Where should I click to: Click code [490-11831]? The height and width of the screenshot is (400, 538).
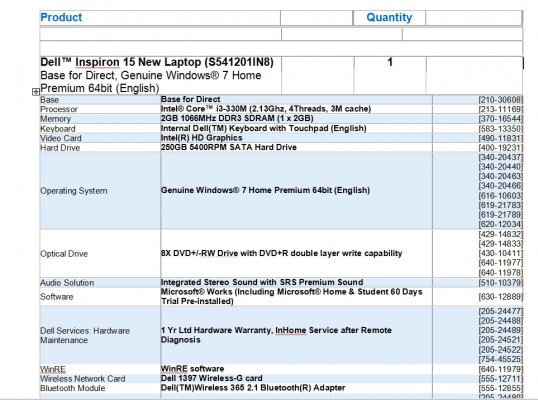[x=501, y=138]
